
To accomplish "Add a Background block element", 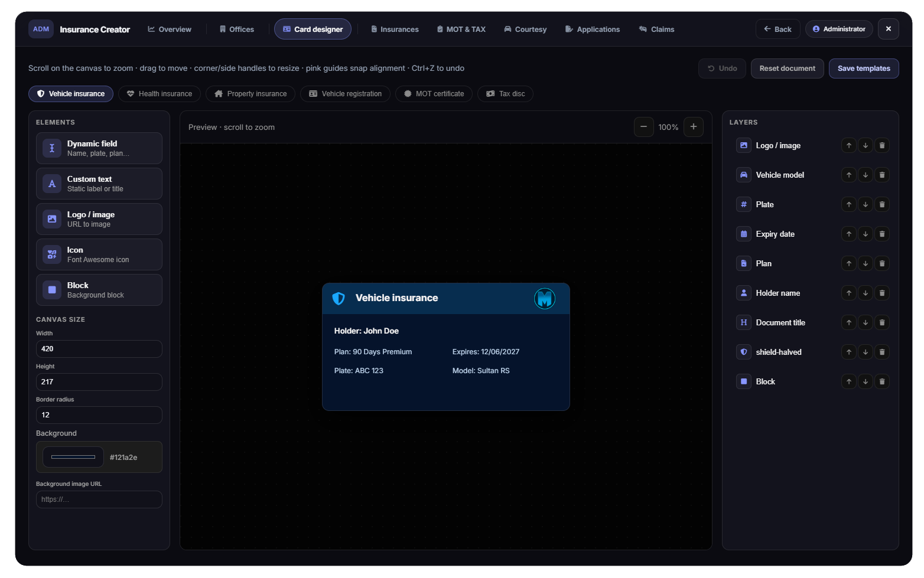I will pyautogui.click(x=99, y=290).
